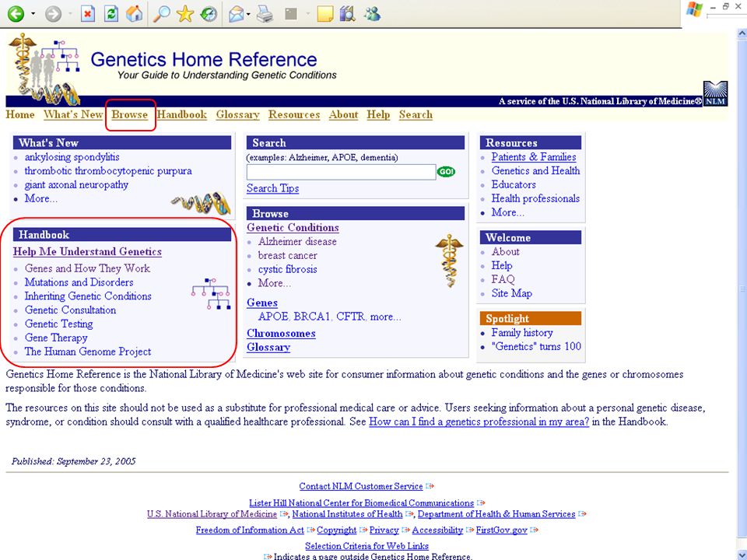747x560 pixels.
Task: Open the Chromosomes link
Action: pos(281,334)
